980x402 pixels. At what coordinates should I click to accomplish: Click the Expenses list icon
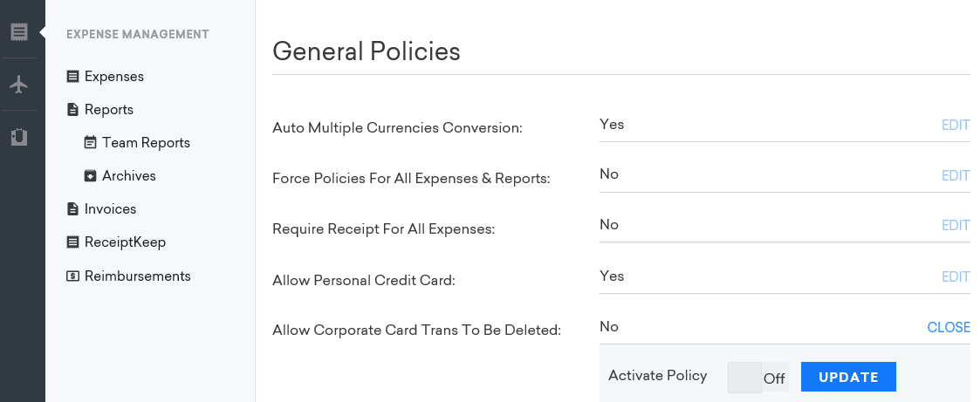[x=73, y=77]
